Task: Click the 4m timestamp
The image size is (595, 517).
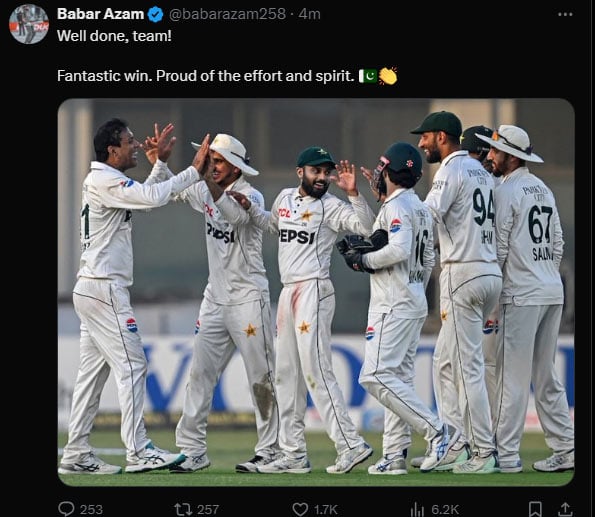Action: [x=309, y=14]
